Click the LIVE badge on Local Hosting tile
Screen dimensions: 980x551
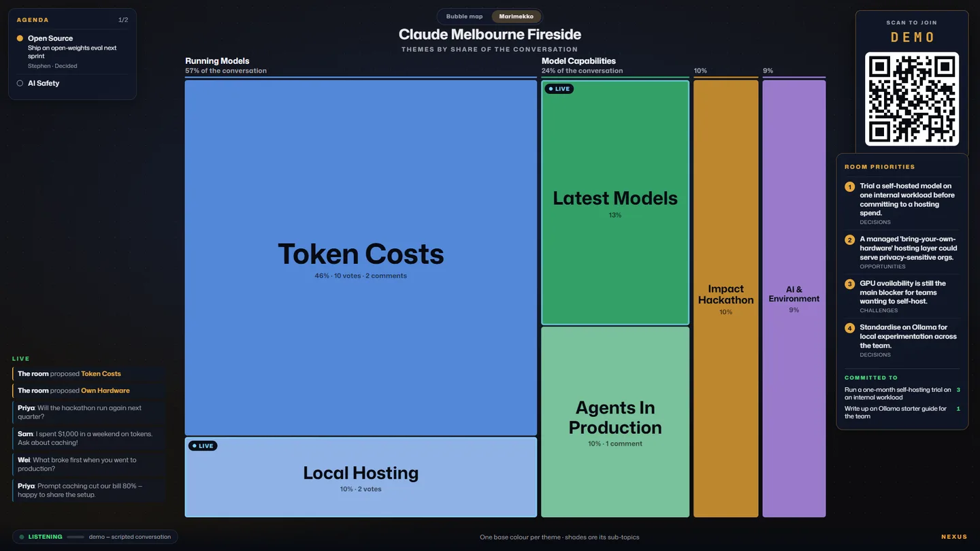pyautogui.click(x=203, y=446)
